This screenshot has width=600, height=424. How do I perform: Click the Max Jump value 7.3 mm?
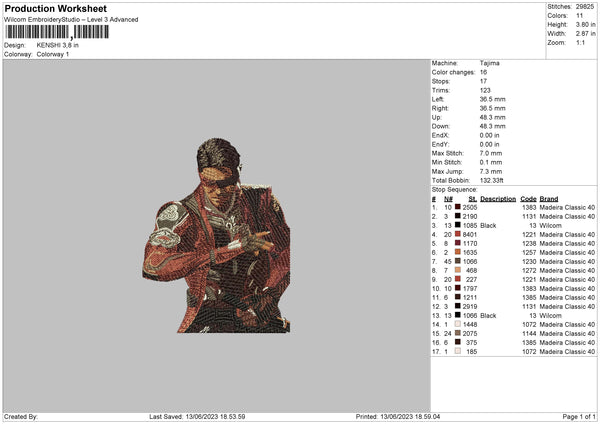click(x=491, y=171)
